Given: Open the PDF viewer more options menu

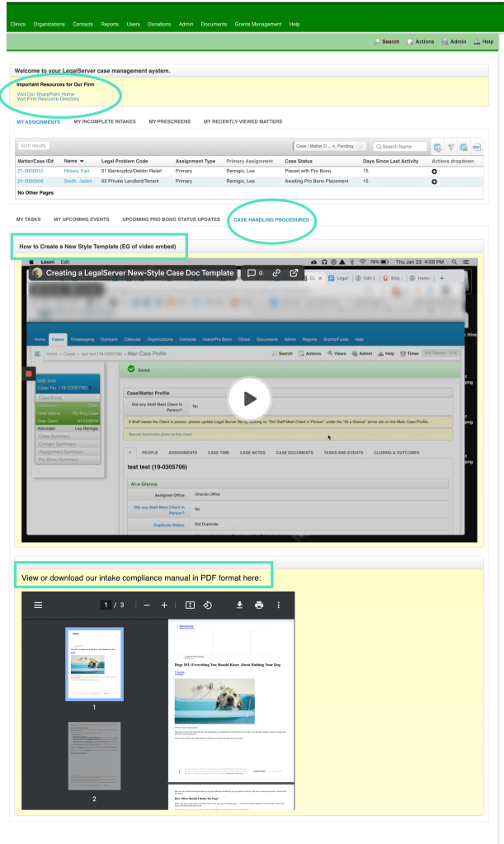Looking at the screenshot, I should (279, 605).
